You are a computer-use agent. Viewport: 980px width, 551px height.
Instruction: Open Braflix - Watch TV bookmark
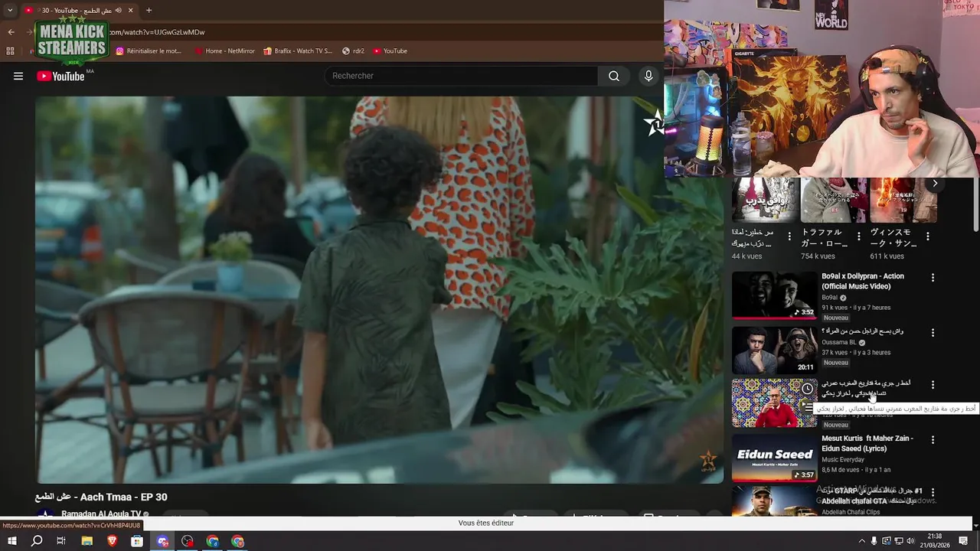click(298, 51)
